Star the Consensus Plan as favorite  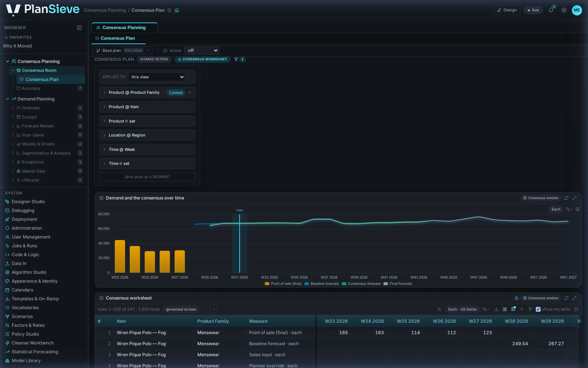click(169, 10)
